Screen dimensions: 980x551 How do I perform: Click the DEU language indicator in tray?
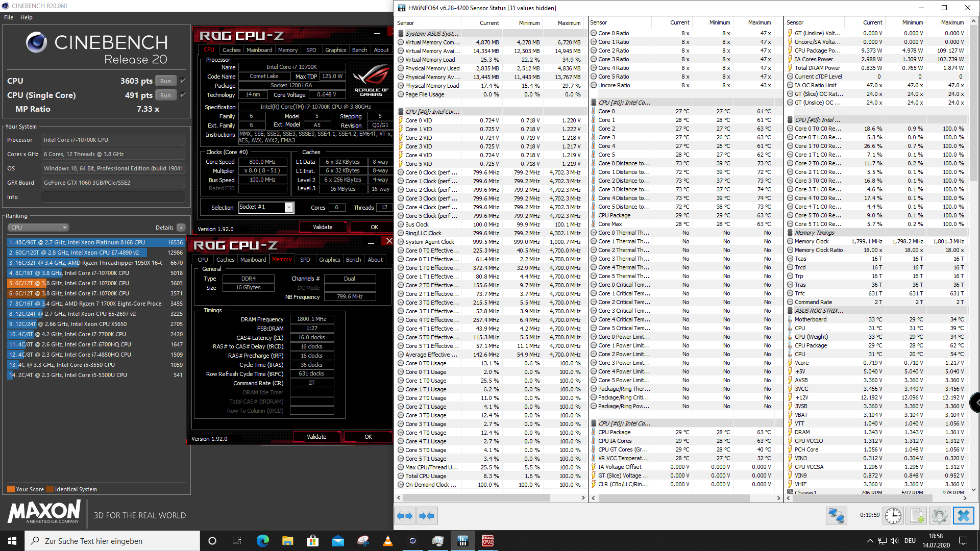(910, 541)
